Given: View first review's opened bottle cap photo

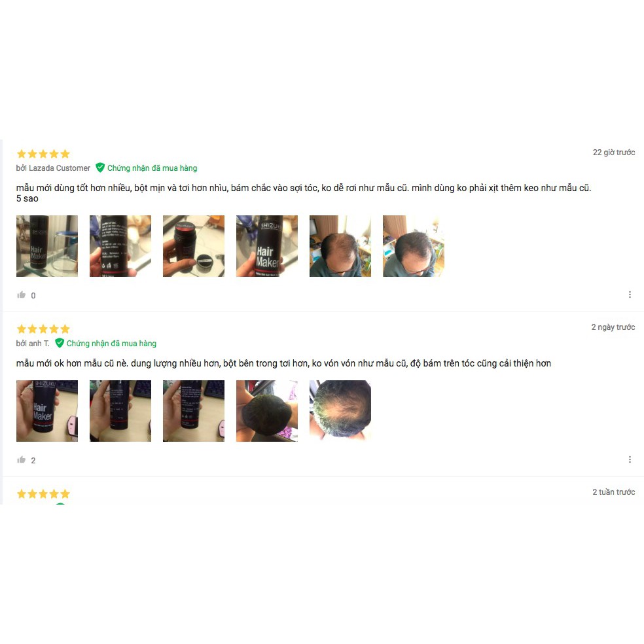Looking at the screenshot, I should (194, 246).
